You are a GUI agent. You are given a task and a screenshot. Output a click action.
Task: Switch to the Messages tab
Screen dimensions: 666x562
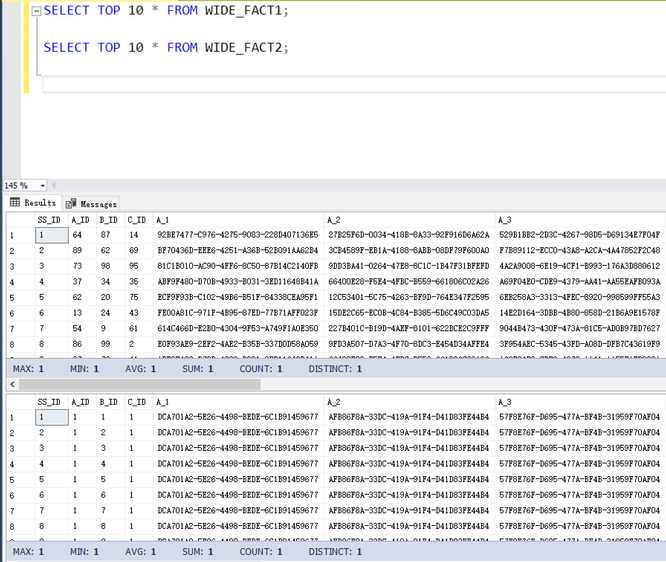(x=91, y=204)
